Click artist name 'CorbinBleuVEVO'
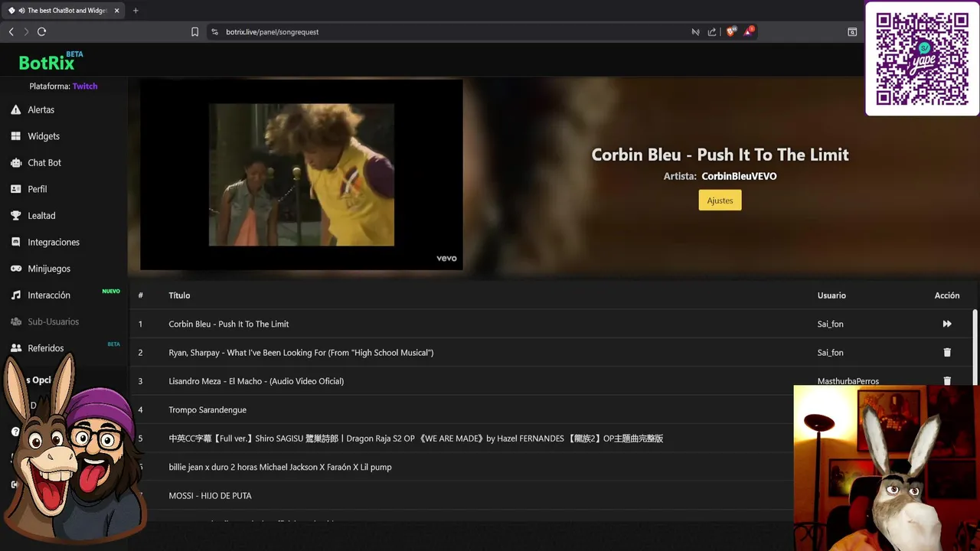The height and width of the screenshot is (551, 980). click(739, 176)
